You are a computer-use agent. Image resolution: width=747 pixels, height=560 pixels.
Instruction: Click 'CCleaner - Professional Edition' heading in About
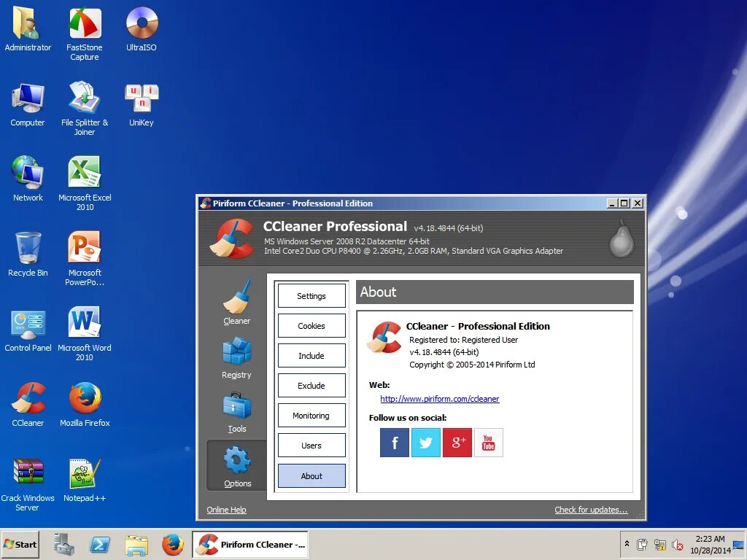point(478,326)
